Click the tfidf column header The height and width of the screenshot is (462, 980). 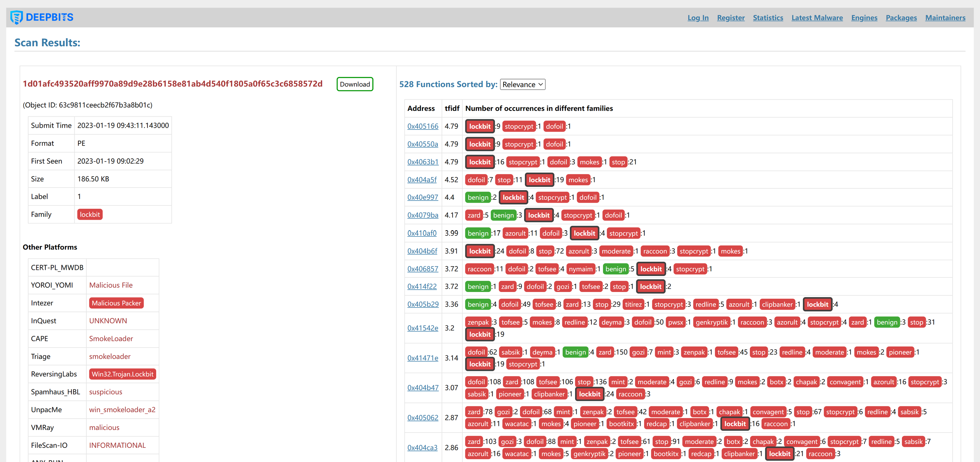tap(452, 108)
